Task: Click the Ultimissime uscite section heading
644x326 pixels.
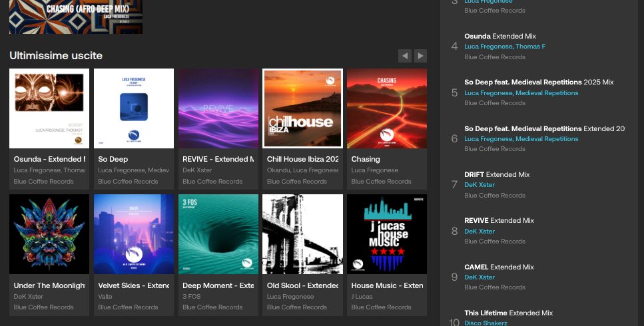Action: pyautogui.click(x=56, y=55)
